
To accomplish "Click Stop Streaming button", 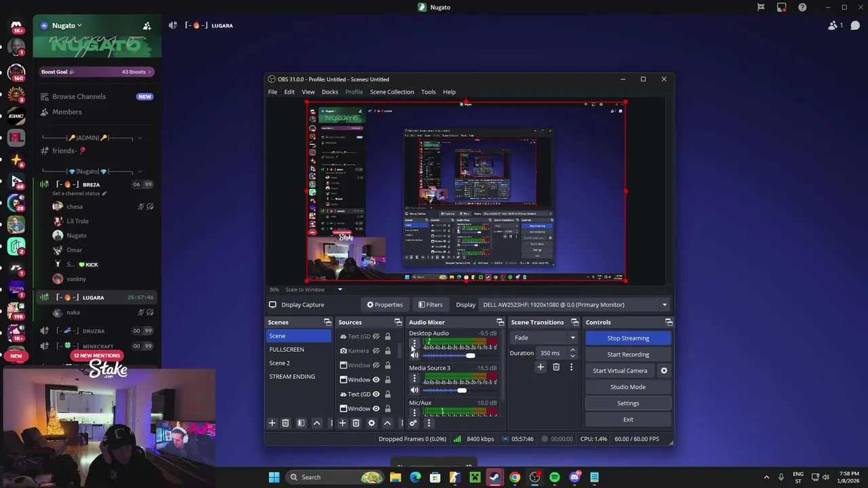I will click(x=628, y=338).
